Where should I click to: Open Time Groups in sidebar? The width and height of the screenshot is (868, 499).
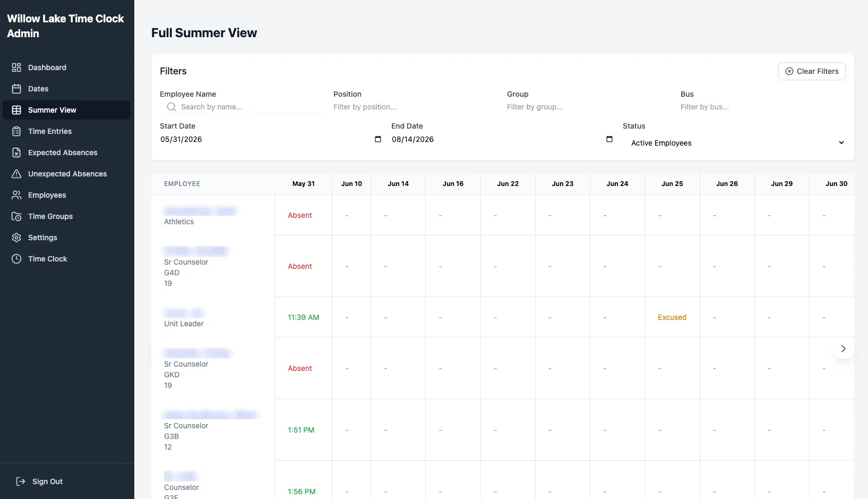[x=66, y=216]
